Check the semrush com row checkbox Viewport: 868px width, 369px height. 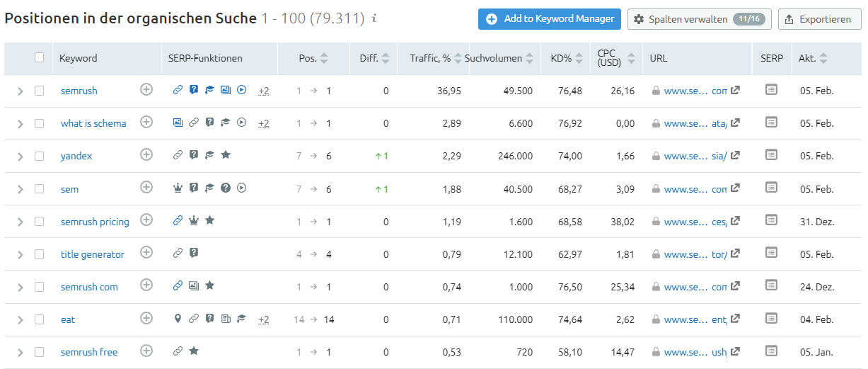[x=39, y=286]
